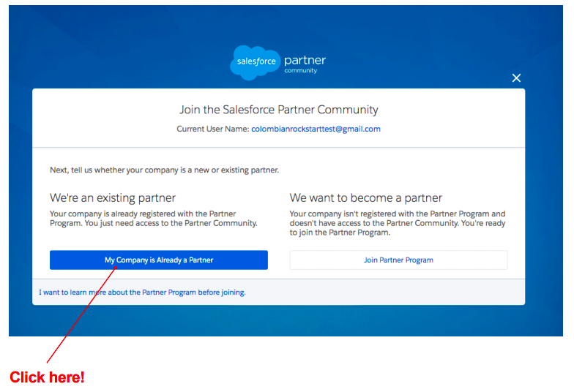The width and height of the screenshot is (574, 392).
Task: Click the red 'Click here!' annotation text
Action: (47, 377)
